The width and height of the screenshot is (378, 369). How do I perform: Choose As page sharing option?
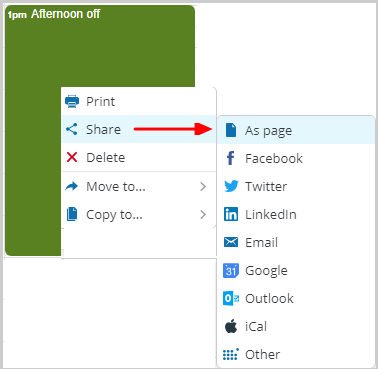coord(296,130)
